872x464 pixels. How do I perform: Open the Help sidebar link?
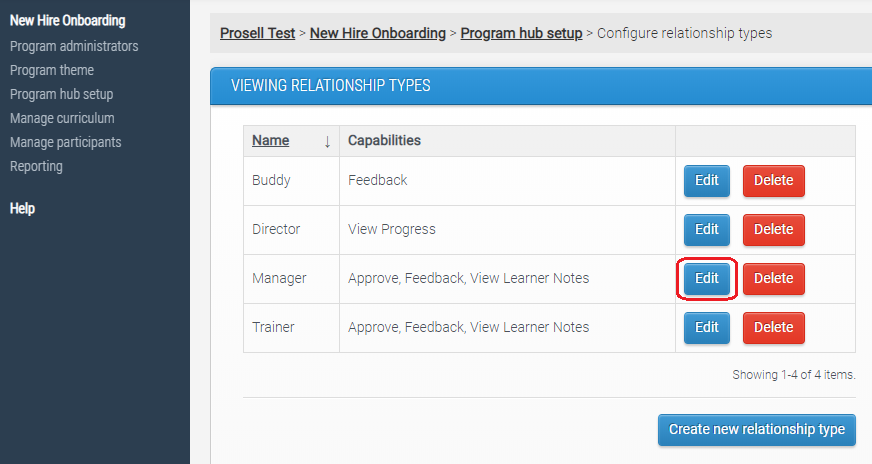point(22,208)
